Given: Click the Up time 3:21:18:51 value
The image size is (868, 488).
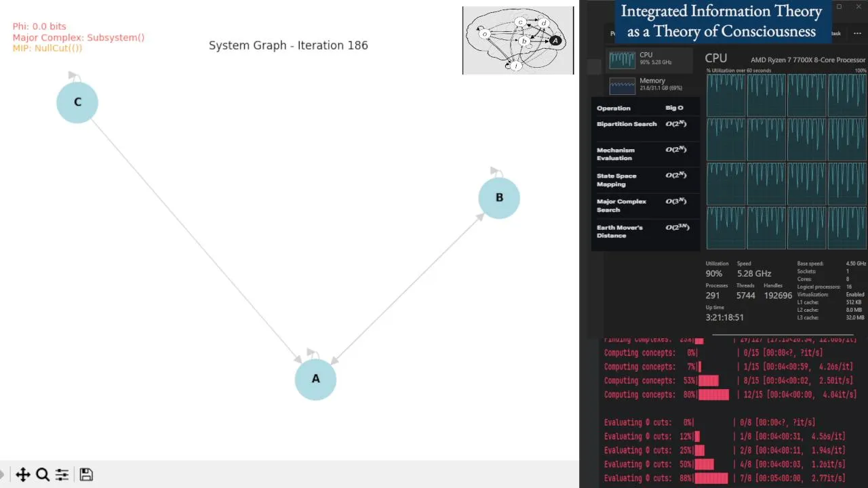Looking at the screenshot, I should click(725, 317).
